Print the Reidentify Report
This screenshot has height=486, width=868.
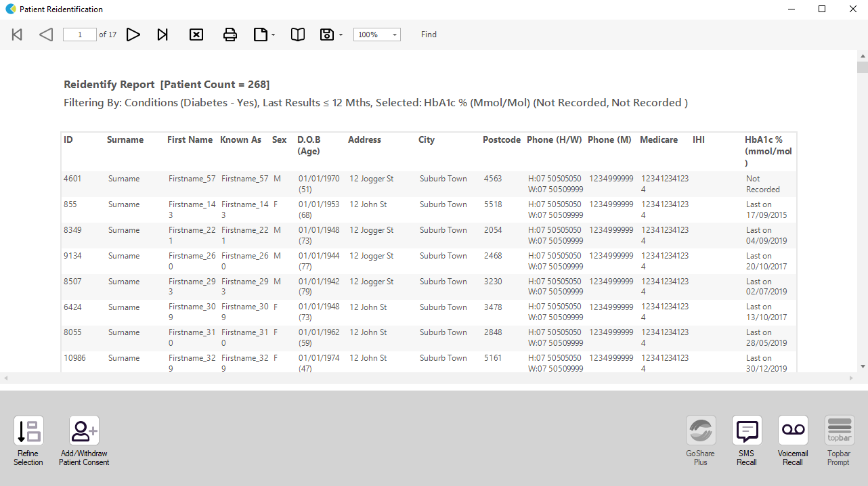pos(230,35)
